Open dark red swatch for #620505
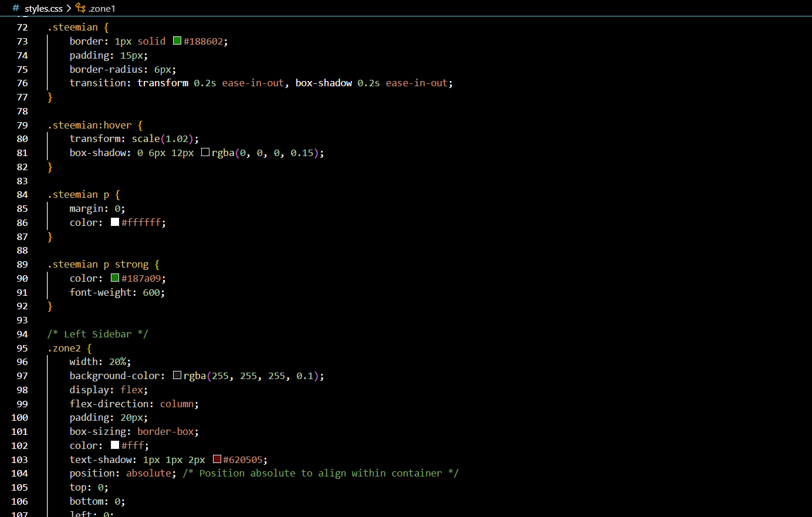 pyautogui.click(x=217, y=459)
